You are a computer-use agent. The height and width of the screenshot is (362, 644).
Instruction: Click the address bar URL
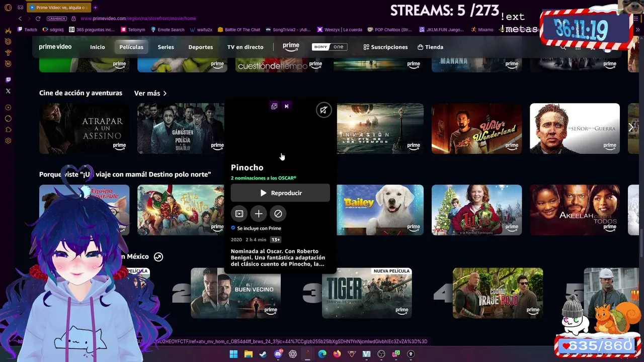click(138, 19)
